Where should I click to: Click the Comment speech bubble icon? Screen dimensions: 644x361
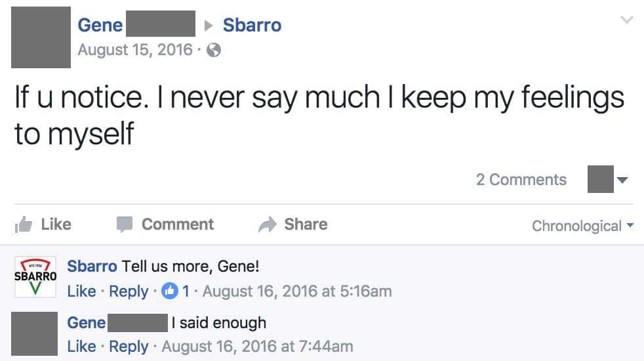pyautogui.click(x=125, y=224)
